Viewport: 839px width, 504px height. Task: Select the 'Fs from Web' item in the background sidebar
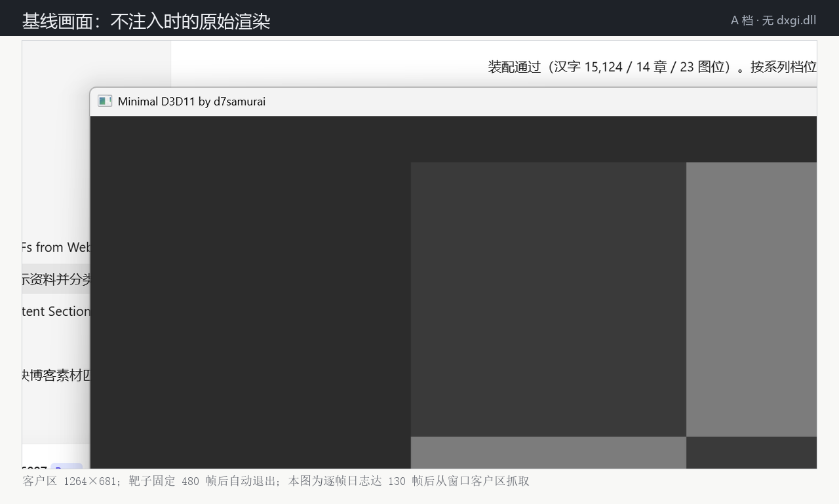(x=56, y=247)
